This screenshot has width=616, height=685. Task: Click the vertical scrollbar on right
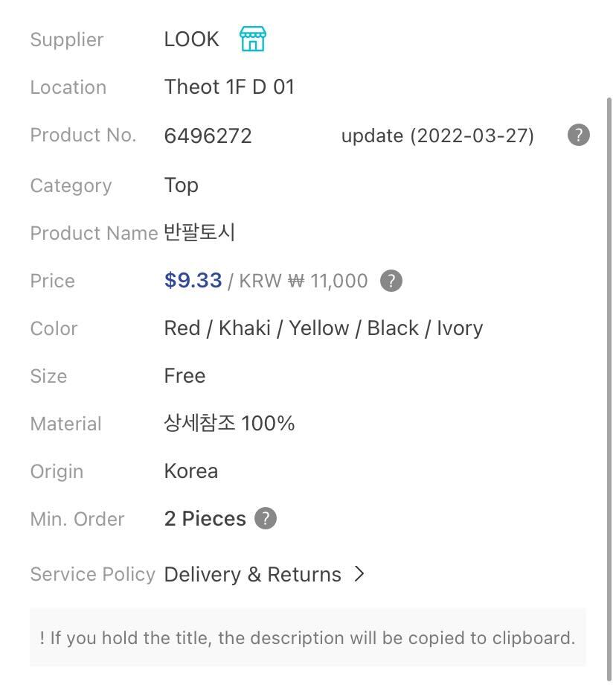(611, 298)
